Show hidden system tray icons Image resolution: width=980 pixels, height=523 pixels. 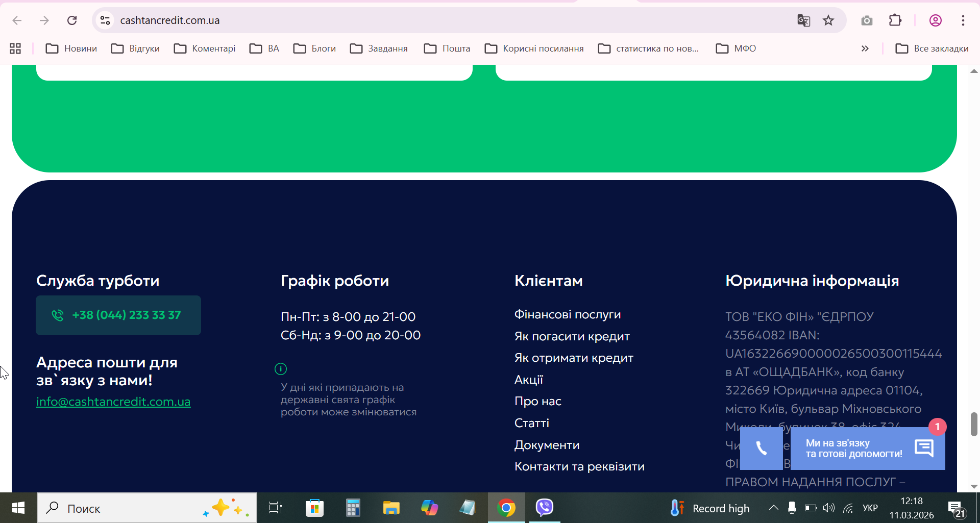pos(774,508)
